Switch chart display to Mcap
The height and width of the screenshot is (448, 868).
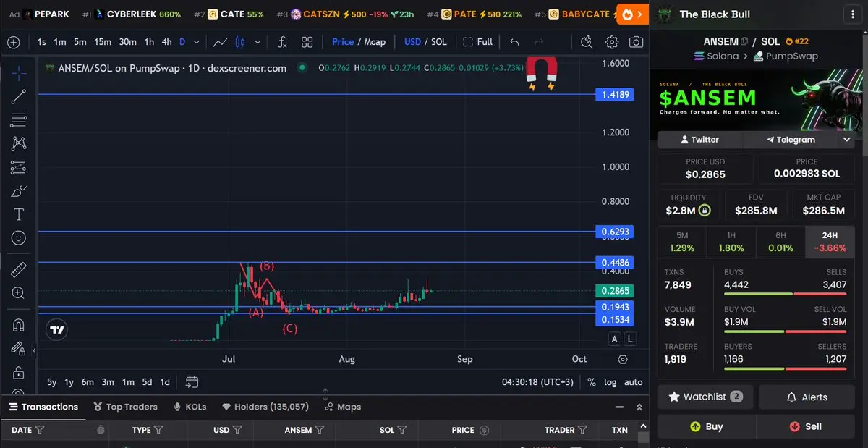point(375,42)
